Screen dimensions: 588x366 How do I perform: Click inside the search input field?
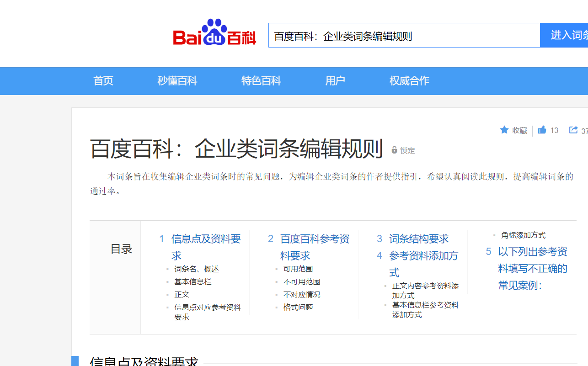(404, 35)
